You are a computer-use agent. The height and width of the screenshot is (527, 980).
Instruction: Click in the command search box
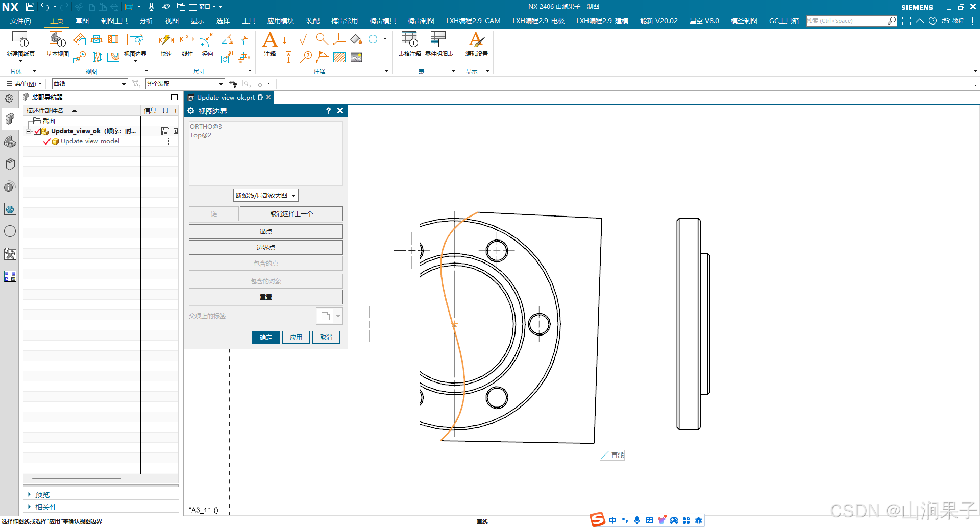846,21
